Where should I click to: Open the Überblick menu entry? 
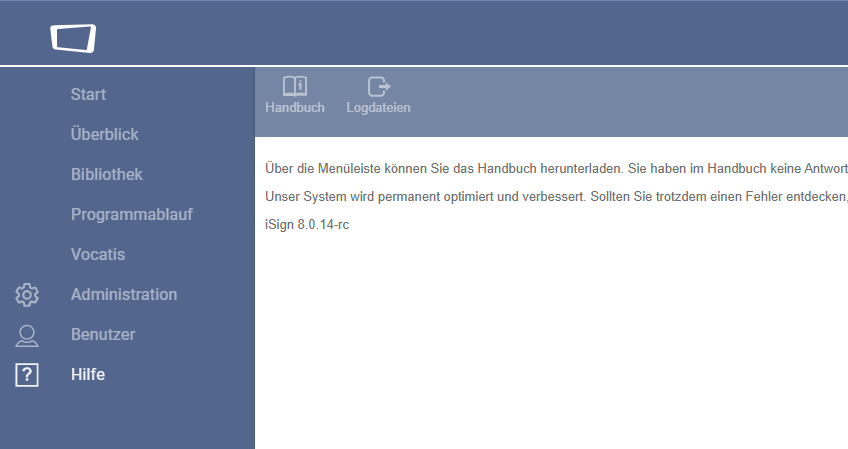coord(104,134)
